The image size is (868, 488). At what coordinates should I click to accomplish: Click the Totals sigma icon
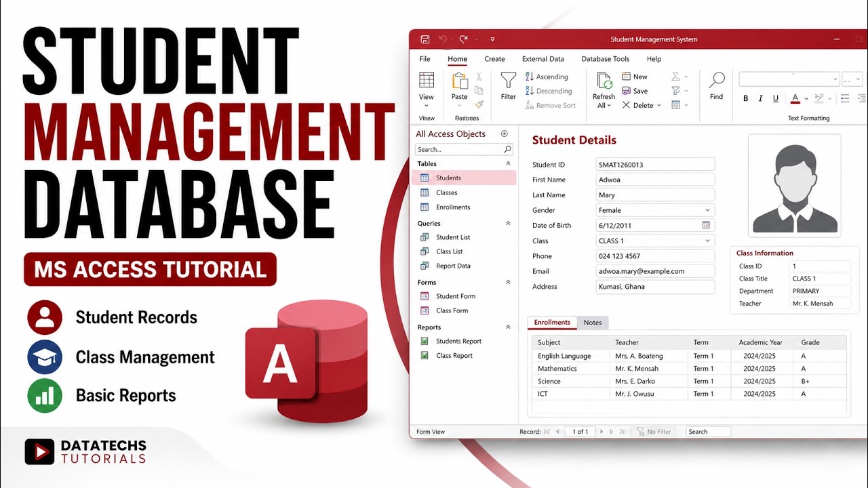click(675, 77)
